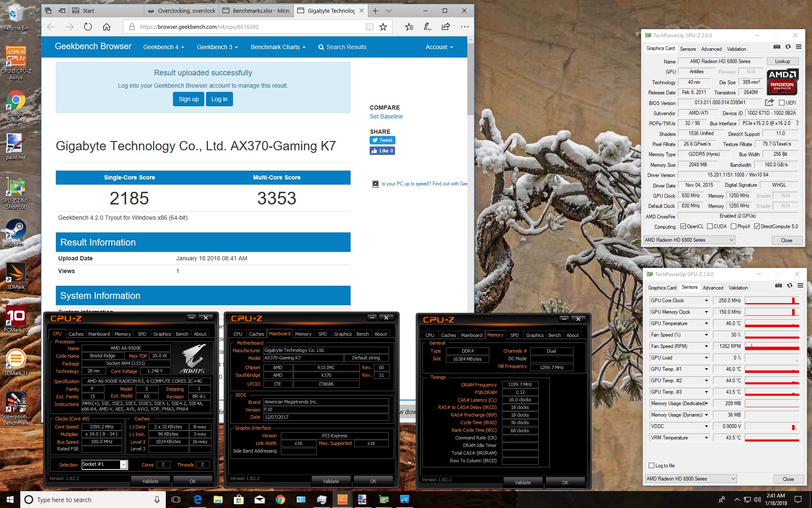Open Benchmark Charts dropdown menu
The height and width of the screenshot is (508, 812).
pyautogui.click(x=278, y=47)
